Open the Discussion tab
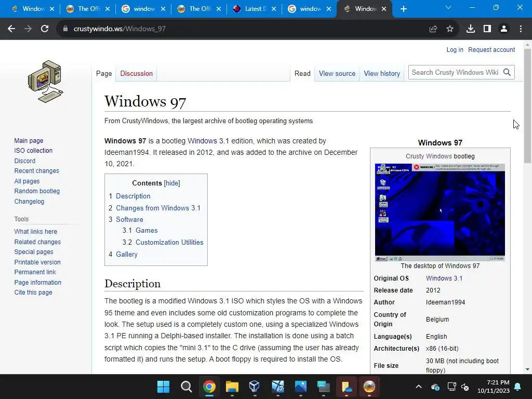This screenshot has width=532, height=399. (x=137, y=73)
